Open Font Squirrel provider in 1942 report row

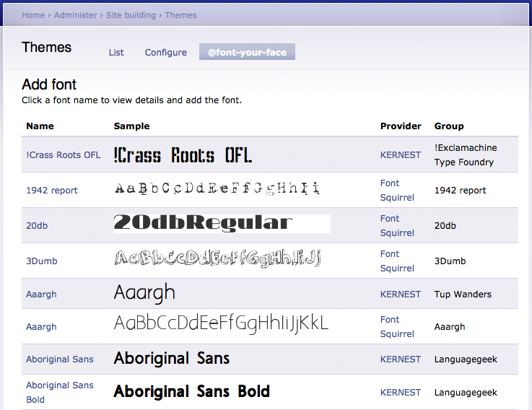(x=397, y=191)
